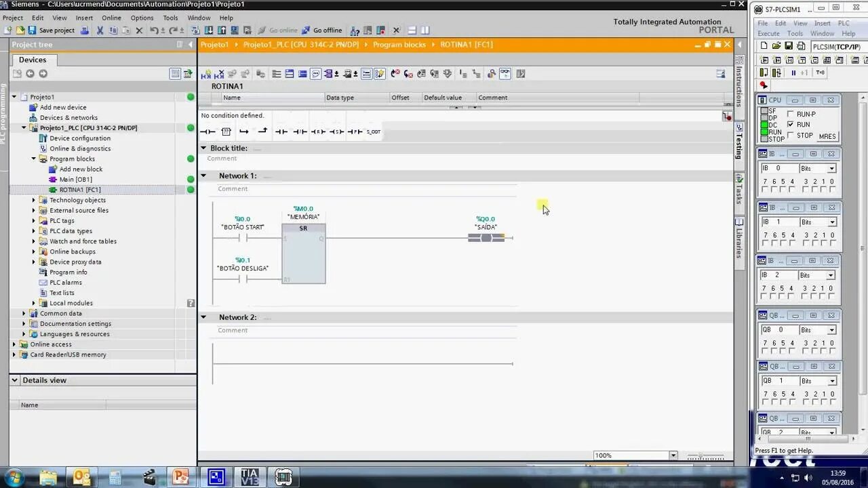Image resolution: width=868 pixels, height=488 pixels.
Task: Open Bits format dropdown for IB 0
Action: [831, 168]
